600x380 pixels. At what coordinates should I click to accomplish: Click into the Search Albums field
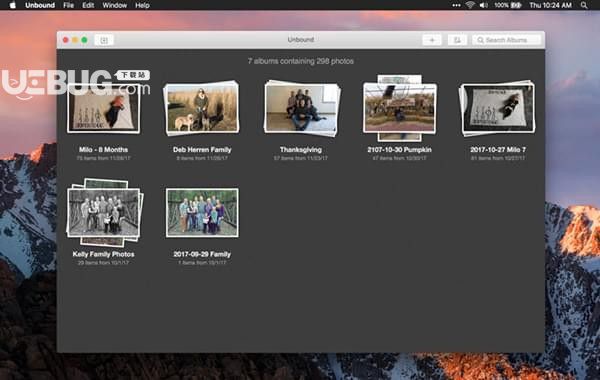pos(507,40)
